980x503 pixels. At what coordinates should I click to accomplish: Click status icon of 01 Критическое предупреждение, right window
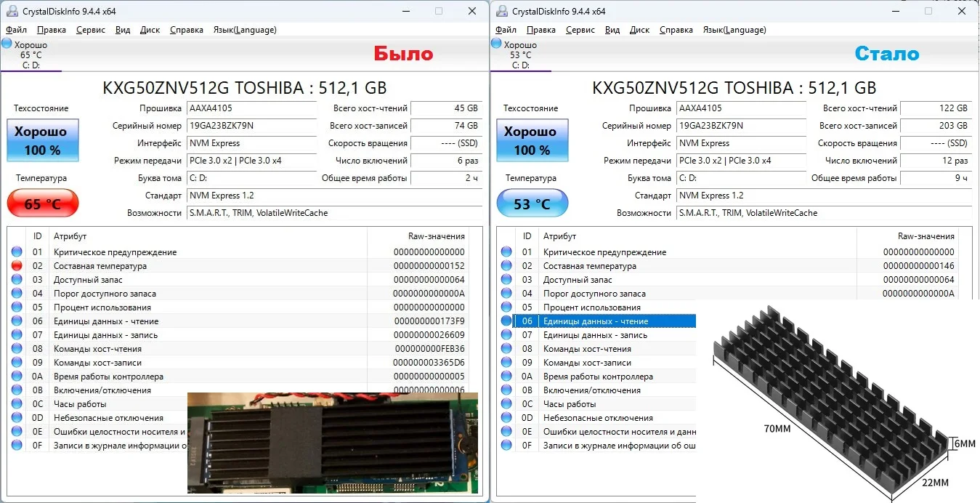(x=506, y=252)
